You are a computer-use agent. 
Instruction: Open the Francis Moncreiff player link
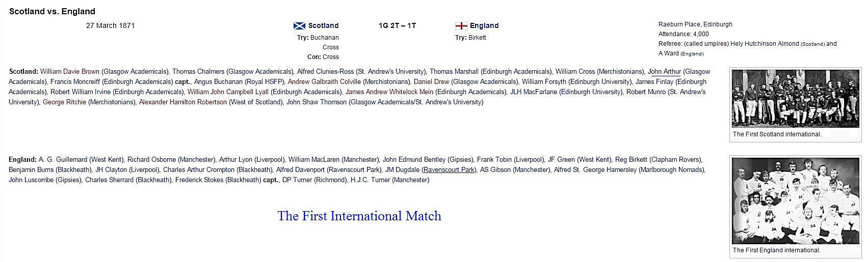pos(75,82)
